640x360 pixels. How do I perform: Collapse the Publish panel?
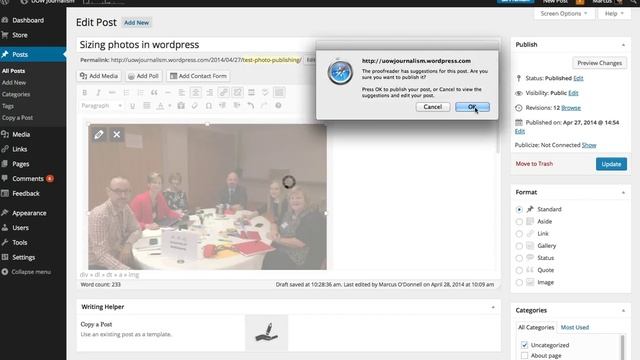(623, 44)
